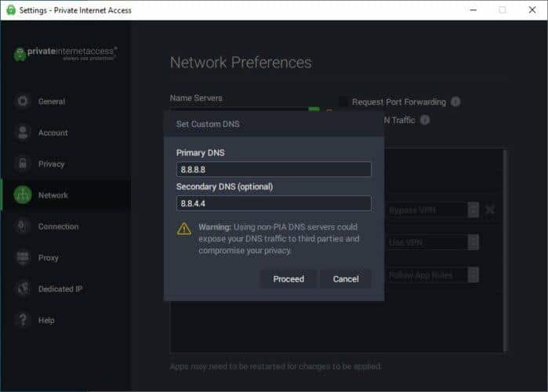Click the Account person icon
This screenshot has height=392, width=548.
(23, 132)
